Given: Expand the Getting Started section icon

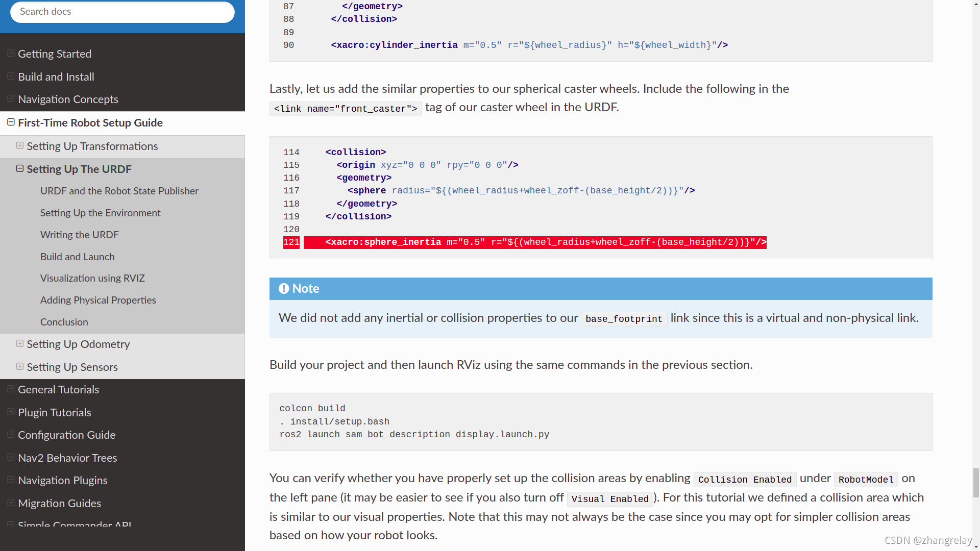Looking at the screenshot, I should coord(11,53).
